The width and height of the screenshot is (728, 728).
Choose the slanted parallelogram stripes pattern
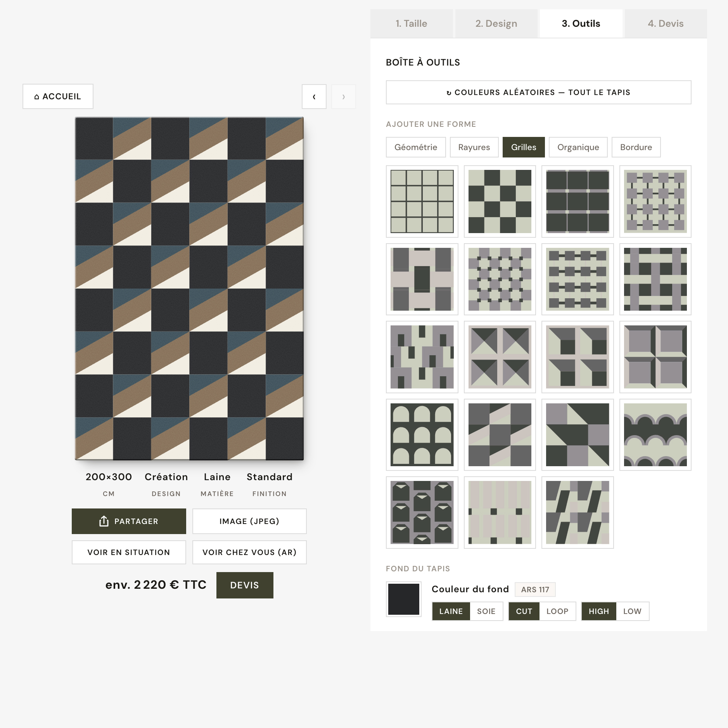[578, 512]
